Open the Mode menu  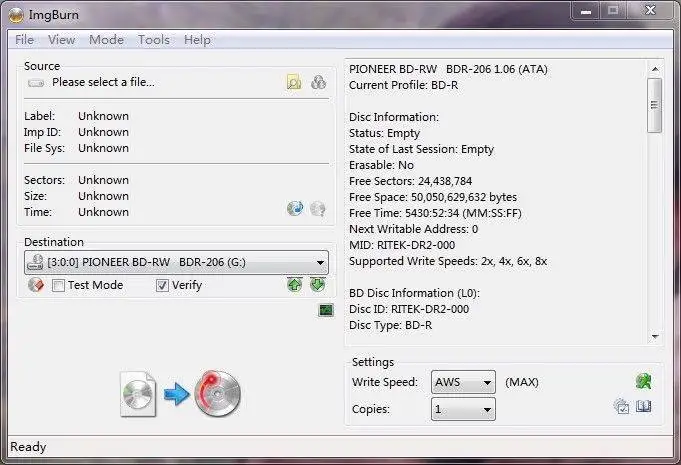(x=106, y=40)
